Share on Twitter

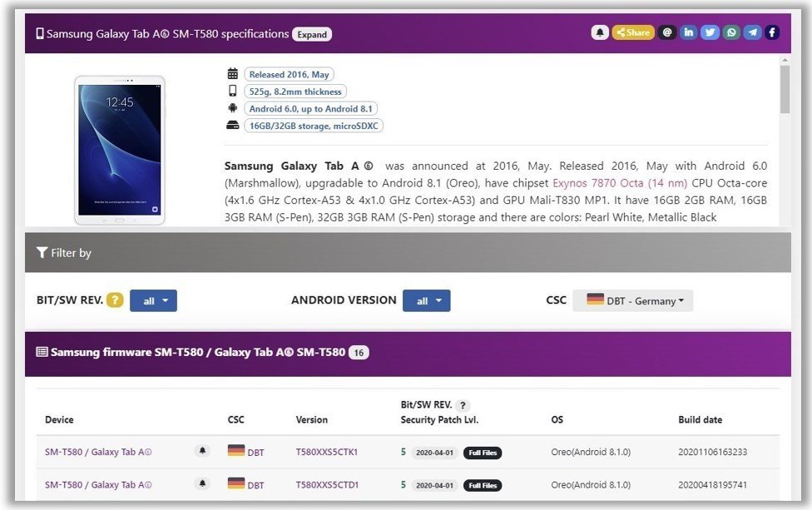pos(710,32)
